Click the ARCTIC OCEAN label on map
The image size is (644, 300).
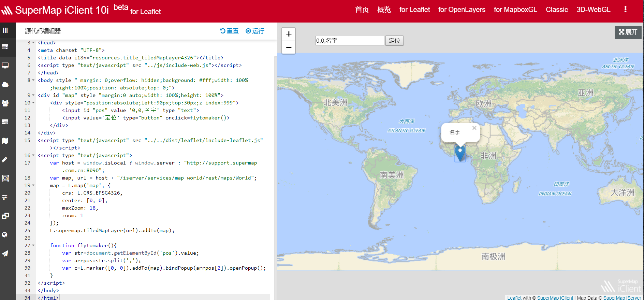pos(618,67)
